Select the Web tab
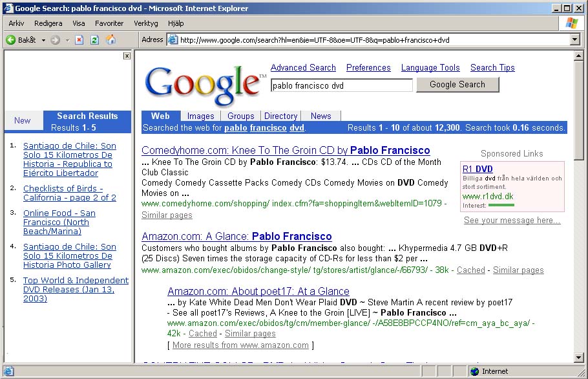Screen dimensions: 588x379 coord(160,116)
